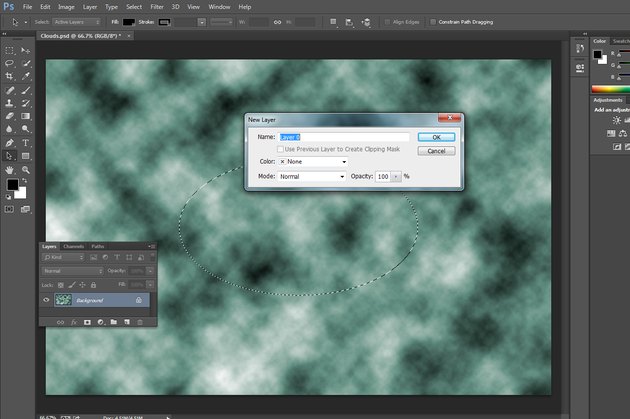Change screen mode icon in toolbox

click(26, 209)
